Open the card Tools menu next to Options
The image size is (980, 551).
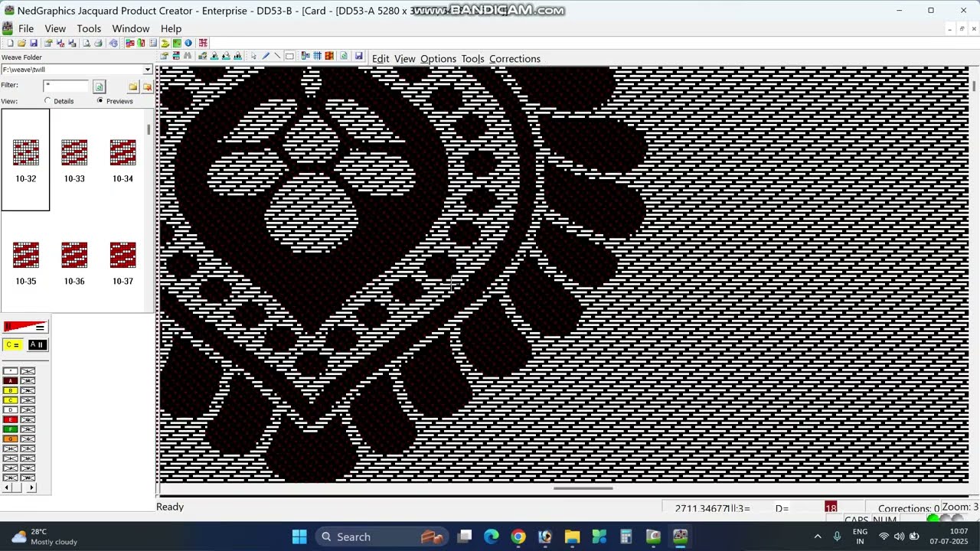[x=472, y=59]
